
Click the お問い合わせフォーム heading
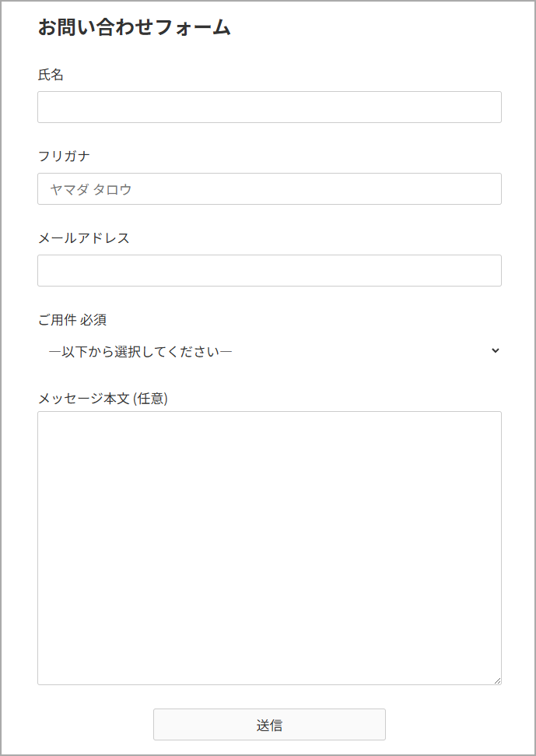coord(135,28)
